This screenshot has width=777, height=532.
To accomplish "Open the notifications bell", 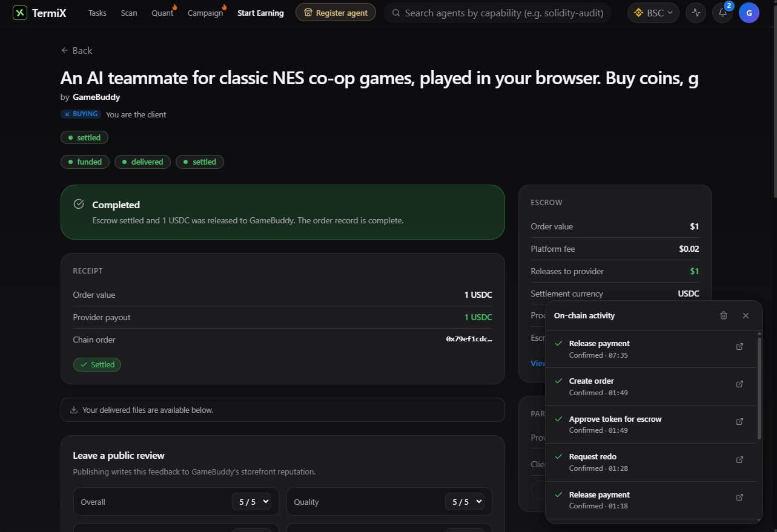I will (722, 13).
